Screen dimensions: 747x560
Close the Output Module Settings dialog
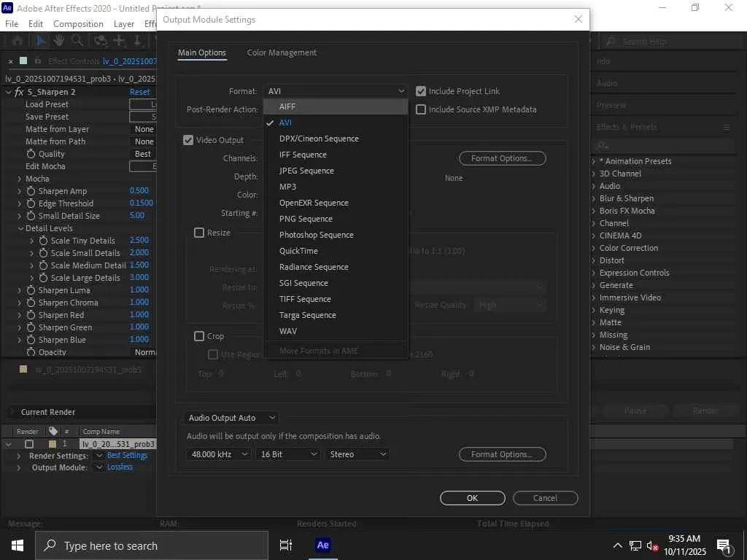click(x=578, y=19)
